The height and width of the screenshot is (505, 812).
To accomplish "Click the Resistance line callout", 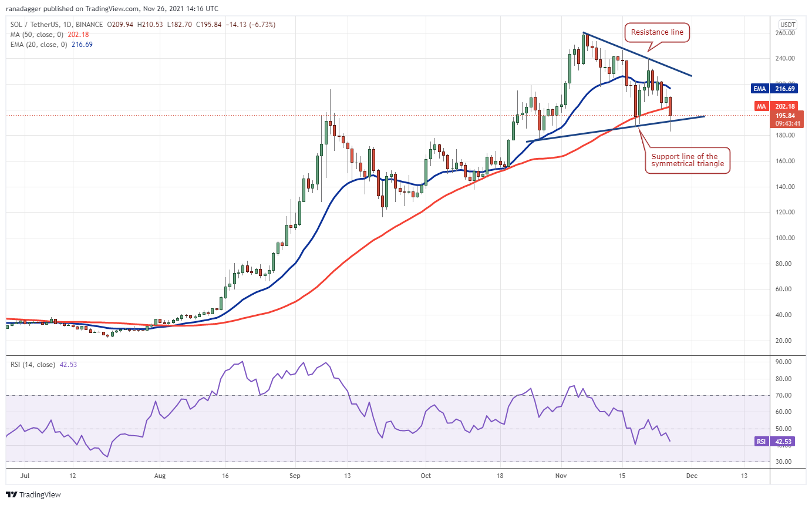I will (x=657, y=32).
